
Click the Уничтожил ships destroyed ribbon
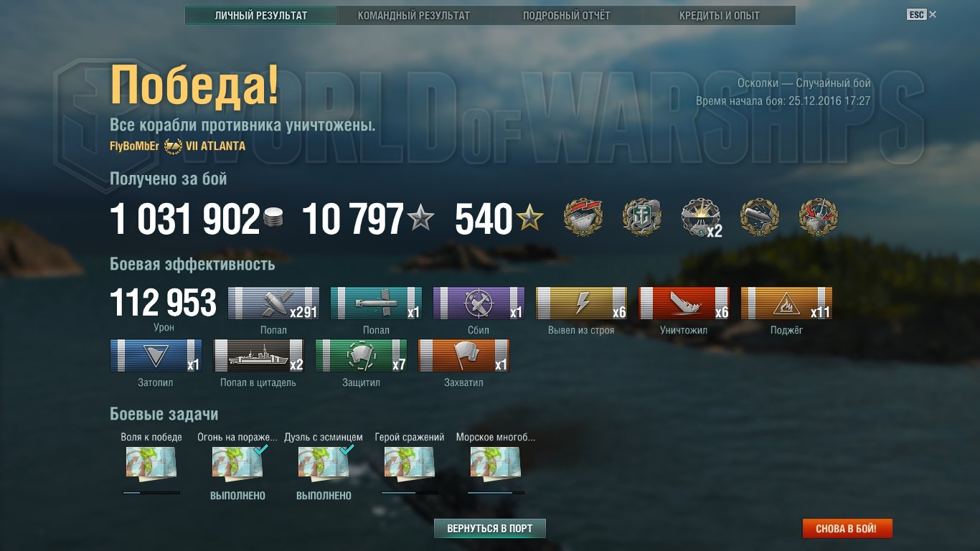[684, 303]
